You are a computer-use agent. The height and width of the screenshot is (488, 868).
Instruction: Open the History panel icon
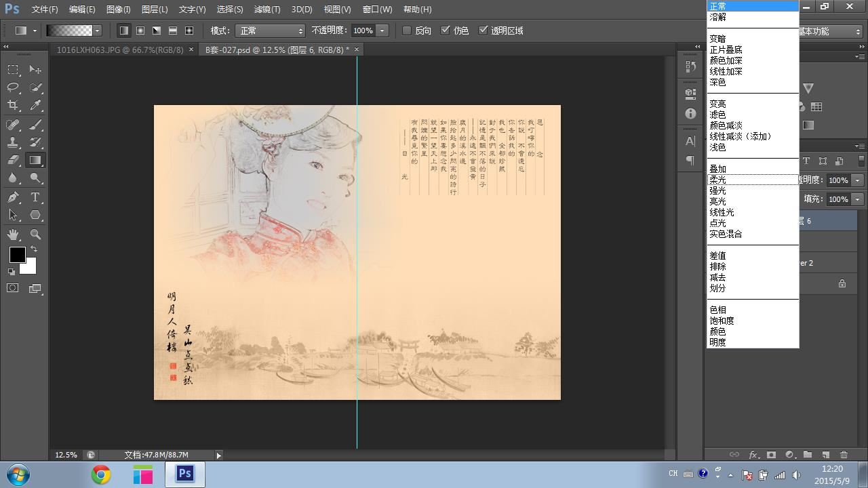pos(690,66)
